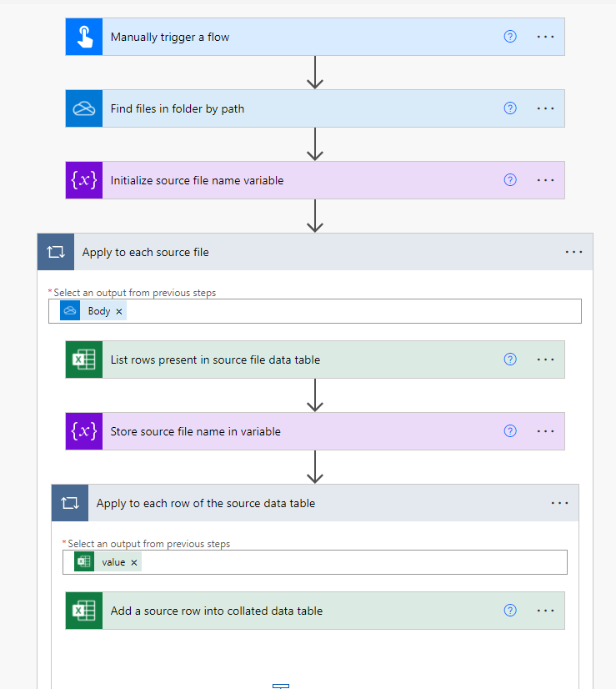Screen dimensions: 616x689
Task: Open help for Find files in folder by path
Action: click(510, 108)
